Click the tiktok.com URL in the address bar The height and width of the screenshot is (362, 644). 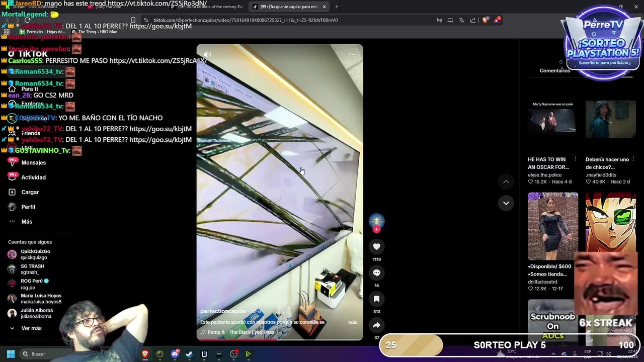tap(245, 20)
